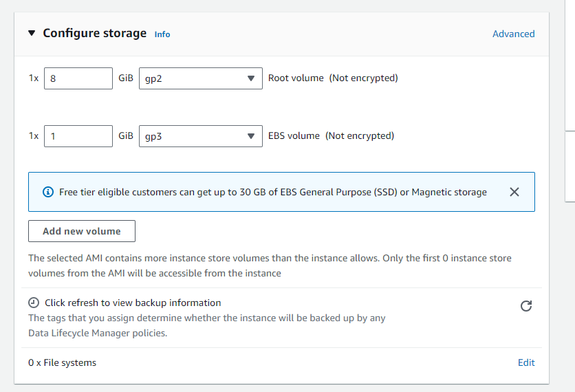Open the Info link beside Configure storage
This screenshot has width=575, height=392.
[x=162, y=34]
